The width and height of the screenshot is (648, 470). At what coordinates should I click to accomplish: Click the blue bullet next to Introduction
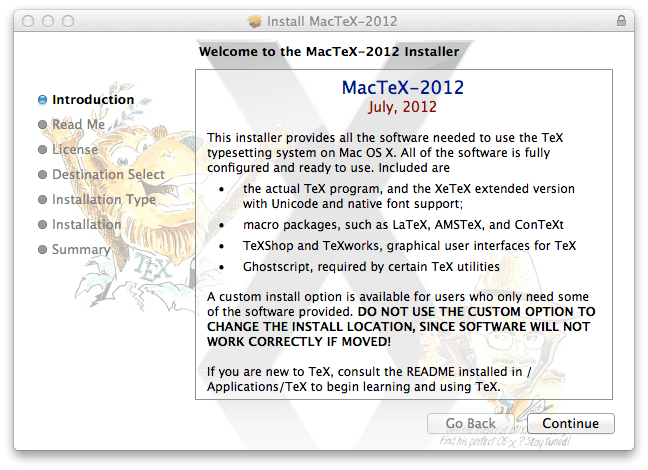[x=42, y=100]
